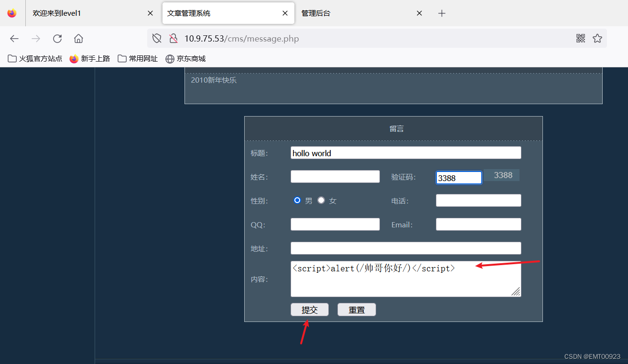The height and width of the screenshot is (364, 628).
Task: Click the QQ input field
Action: (x=335, y=225)
